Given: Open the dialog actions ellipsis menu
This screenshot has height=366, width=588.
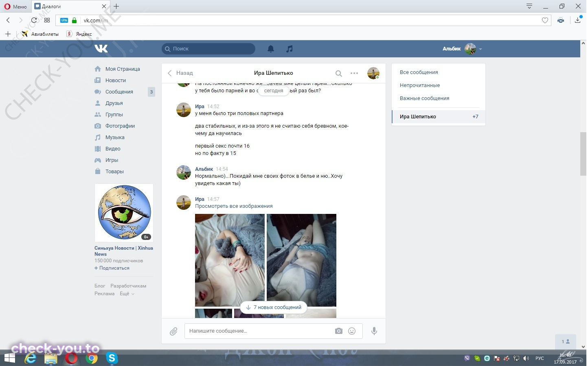Looking at the screenshot, I should (x=354, y=73).
